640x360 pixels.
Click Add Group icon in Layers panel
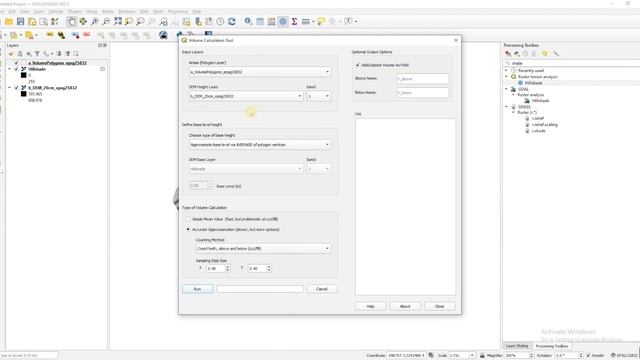20,54
